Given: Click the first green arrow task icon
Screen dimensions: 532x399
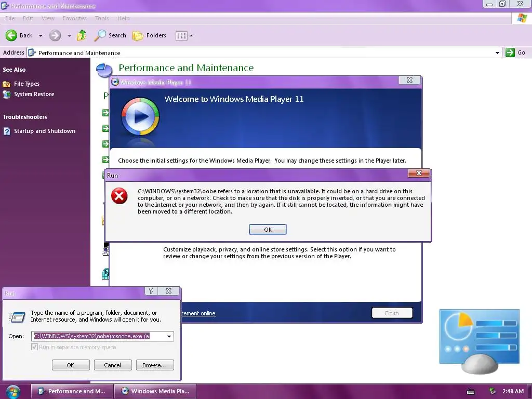Looking at the screenshot, I should pyautogui.click(x=106, y=113).
